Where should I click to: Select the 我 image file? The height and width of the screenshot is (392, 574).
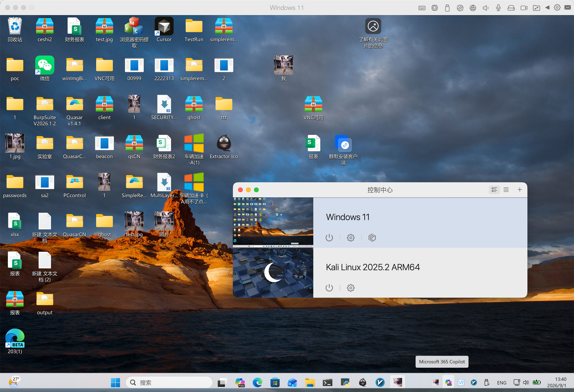(x=284, y=69)
